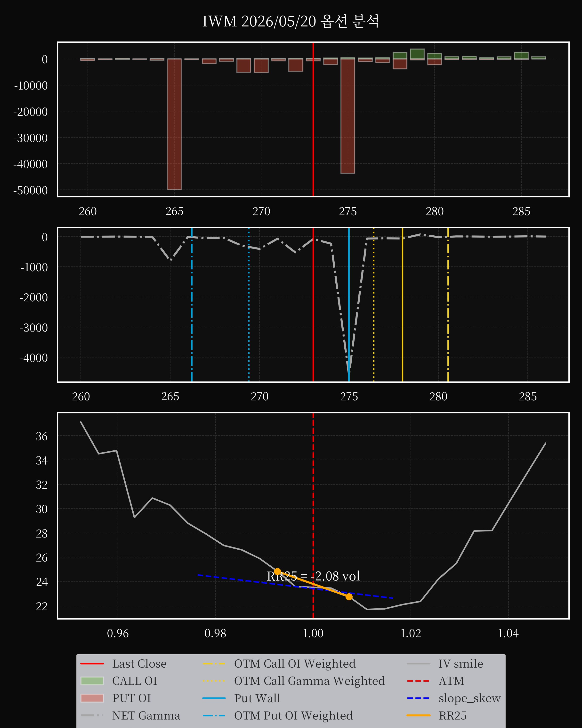582x728 pixels.
Task: Click the 280 x-axis label in gamma chart
Action: (438, 396)
